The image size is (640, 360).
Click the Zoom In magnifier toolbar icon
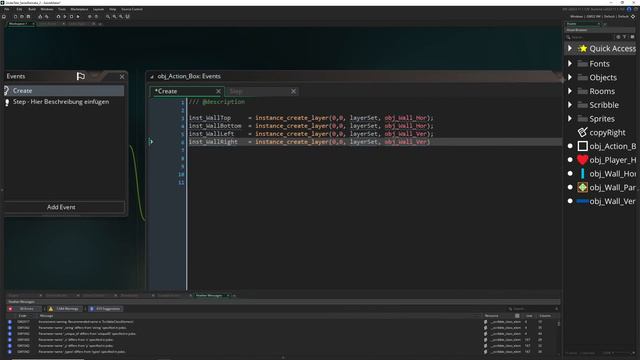pos(121,16)
